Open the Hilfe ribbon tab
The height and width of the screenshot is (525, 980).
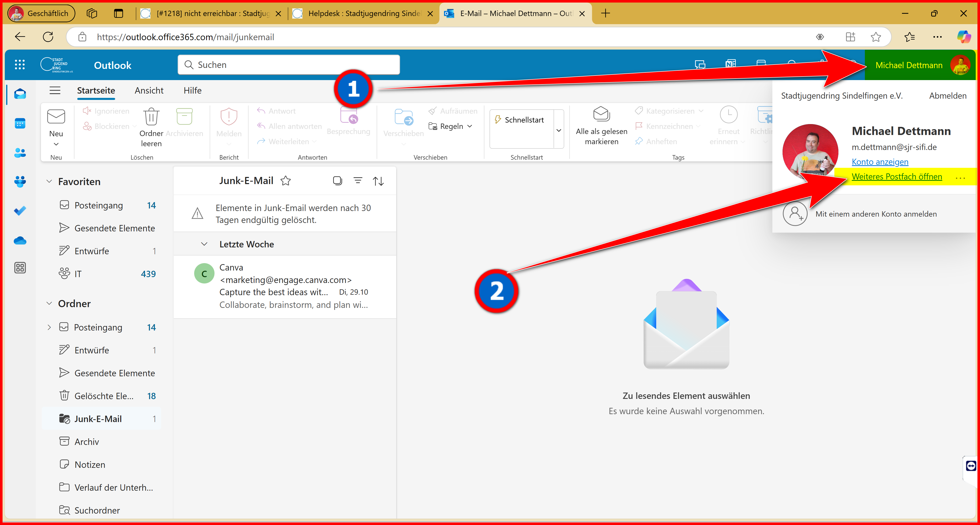coord(192,91)
